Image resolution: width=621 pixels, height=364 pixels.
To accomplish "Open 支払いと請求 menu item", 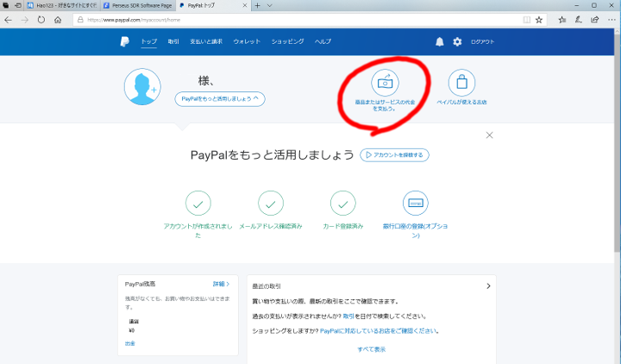I will click(x=206, y=41).
